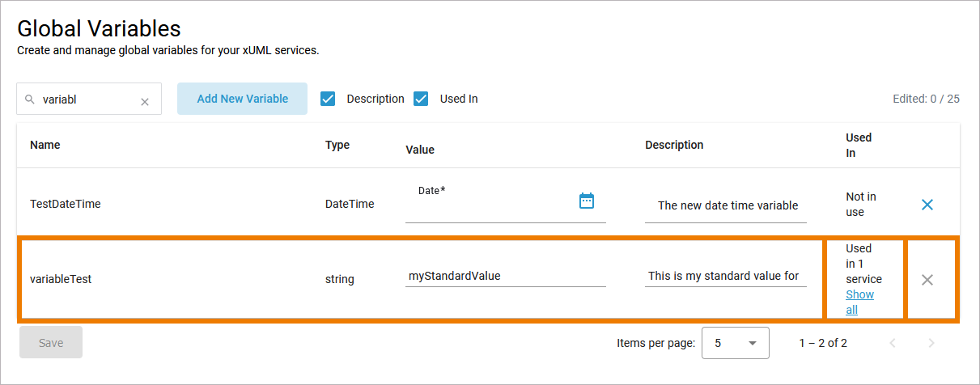Viewport: 980px width, 385px height.
Task: Open the Items per page dropdown
Action: [735, 343]
